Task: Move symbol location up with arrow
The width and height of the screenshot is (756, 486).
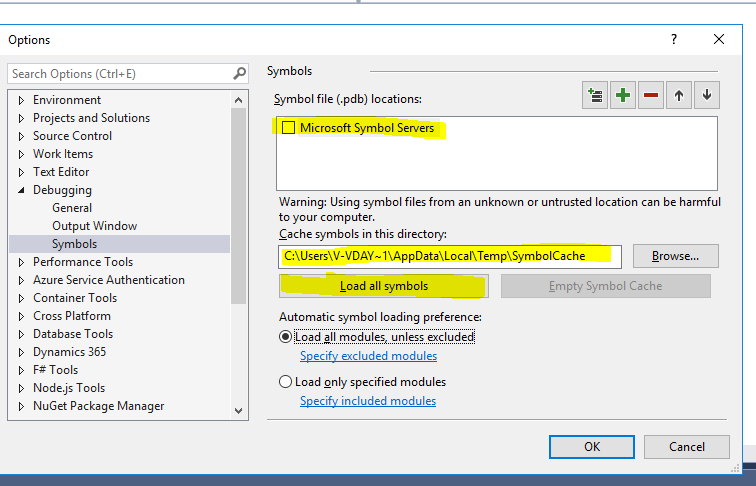Action: click(x=678, y=95)
